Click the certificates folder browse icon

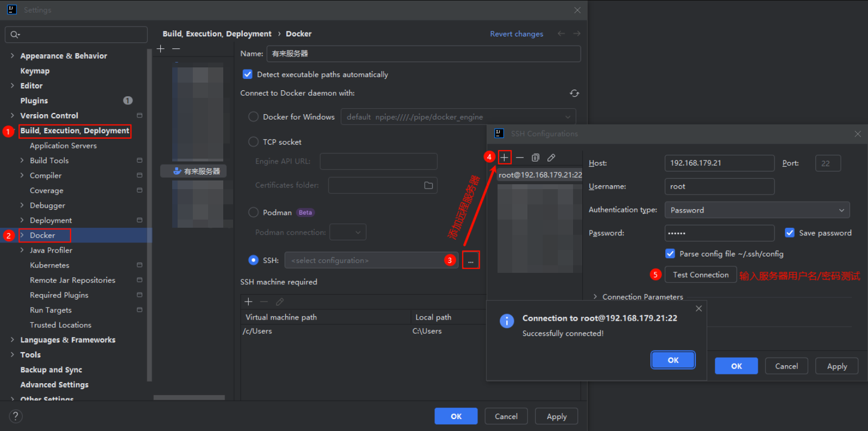click(x=429, y=185)
